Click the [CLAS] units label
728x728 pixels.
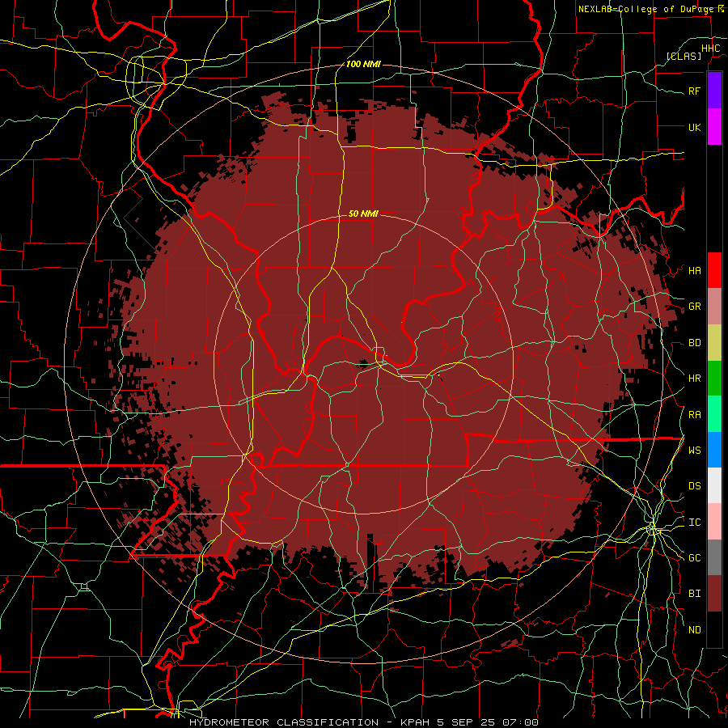coord(684,56)
